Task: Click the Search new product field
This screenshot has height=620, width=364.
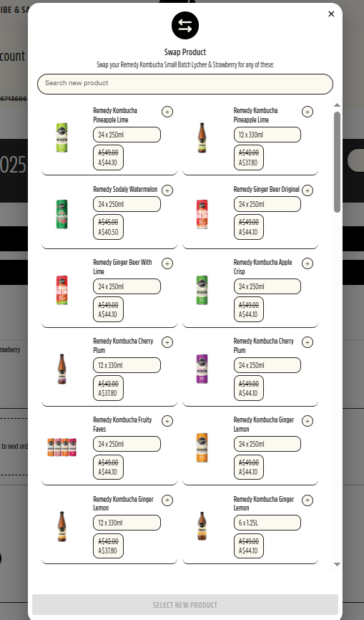Action: [x=185, y=84]
